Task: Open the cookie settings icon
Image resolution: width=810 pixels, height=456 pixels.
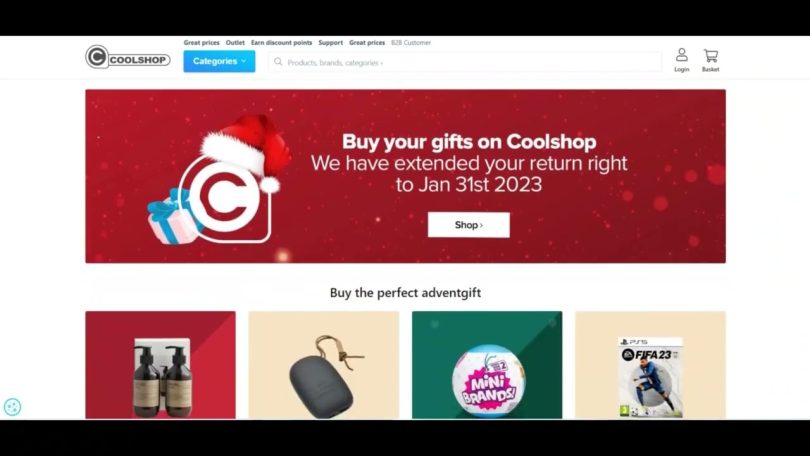Action: 12,407
